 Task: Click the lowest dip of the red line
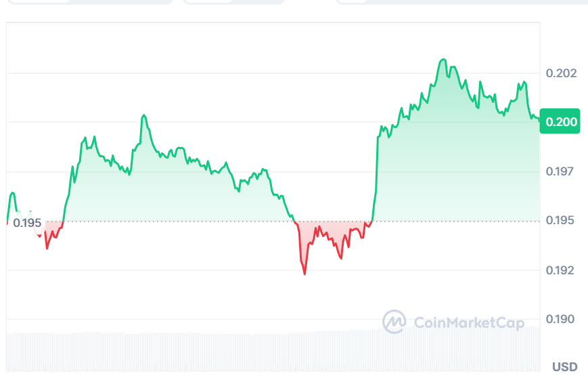click(304, 274)
